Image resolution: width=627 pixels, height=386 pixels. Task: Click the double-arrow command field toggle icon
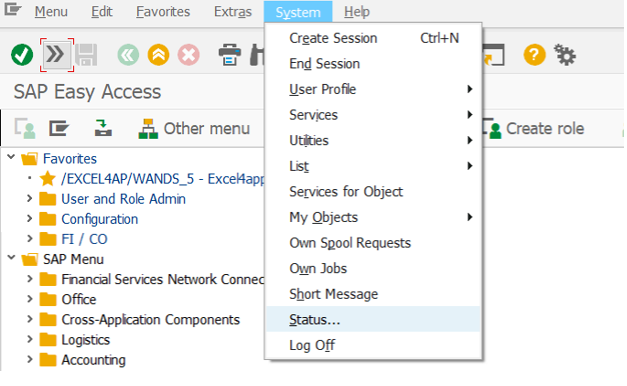click(56, 55)
